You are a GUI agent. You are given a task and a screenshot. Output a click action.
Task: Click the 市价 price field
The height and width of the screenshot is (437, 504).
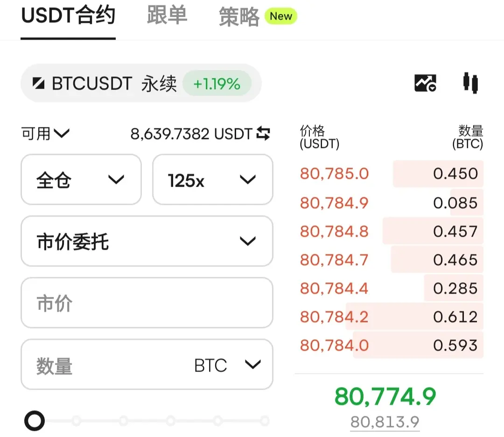click(147, 303)
